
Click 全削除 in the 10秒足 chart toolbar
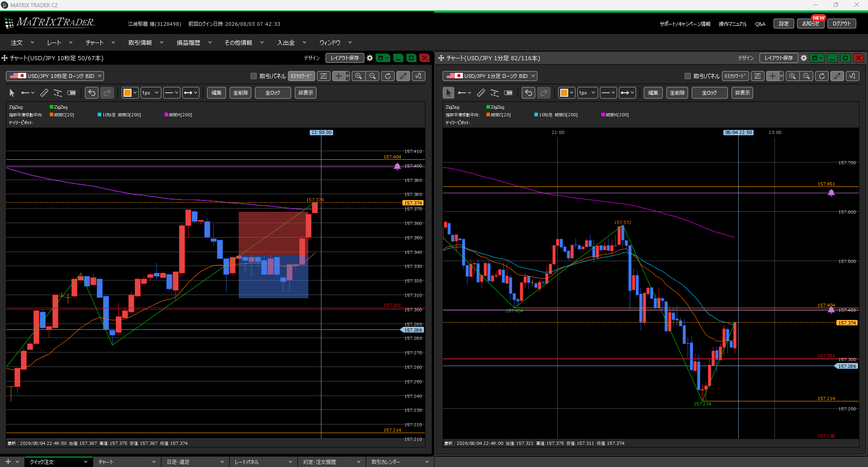(241, 93)
